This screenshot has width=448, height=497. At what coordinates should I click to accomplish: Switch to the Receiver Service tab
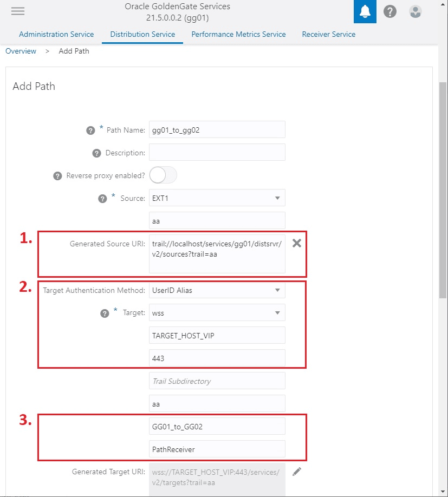328,34
